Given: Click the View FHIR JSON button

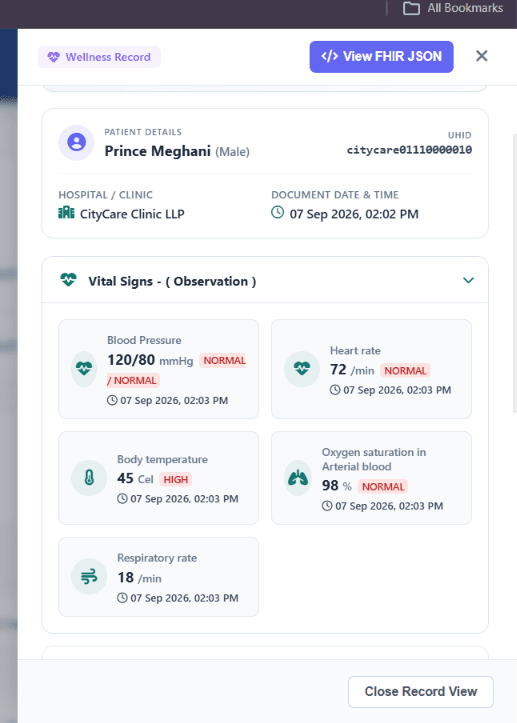Looking at the screenshot, I should [381, 57].
